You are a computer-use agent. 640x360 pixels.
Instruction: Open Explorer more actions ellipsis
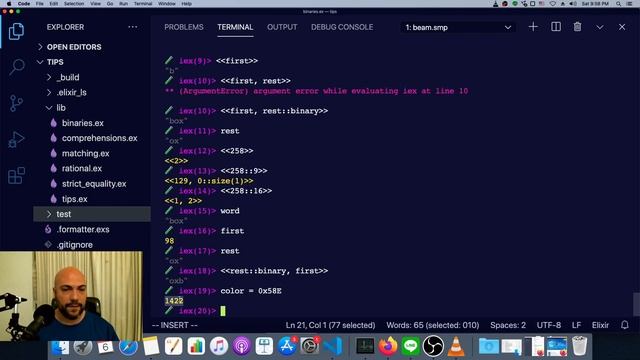[133, 27]
